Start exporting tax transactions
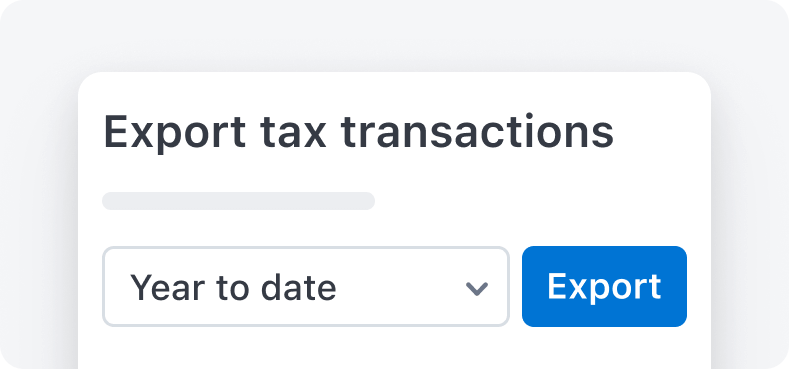 (x=604, y=286)
